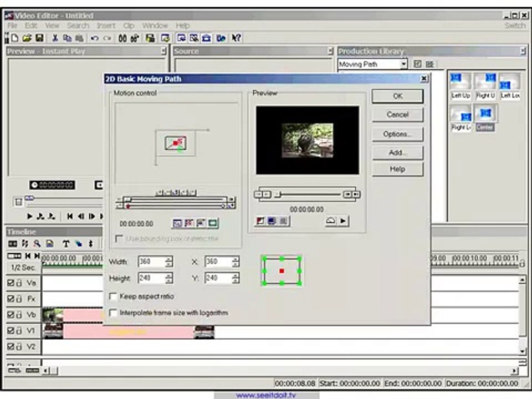
Task: Click the binoculars Find icon
Action: (122, 38)
